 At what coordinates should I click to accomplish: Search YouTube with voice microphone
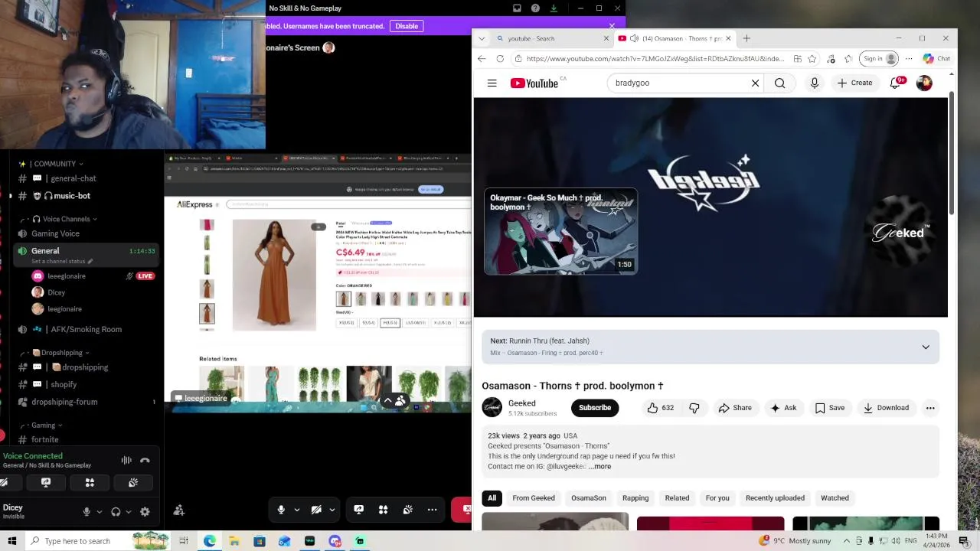click(814, 83)
